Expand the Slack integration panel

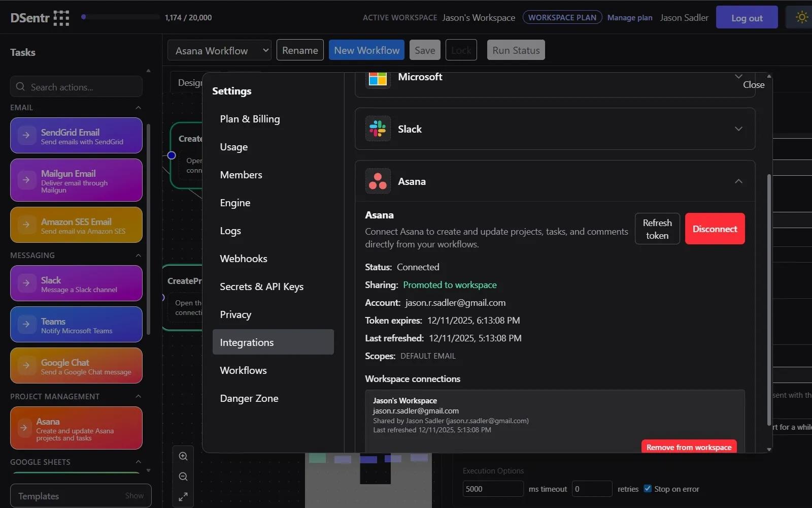[x=738, y=129]
